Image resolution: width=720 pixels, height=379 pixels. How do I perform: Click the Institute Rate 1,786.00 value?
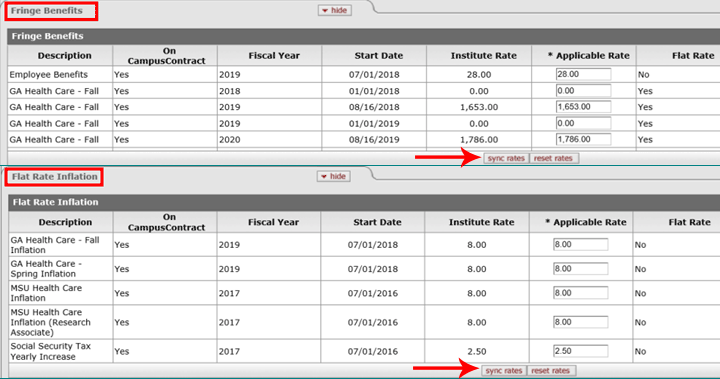(479, 140)
